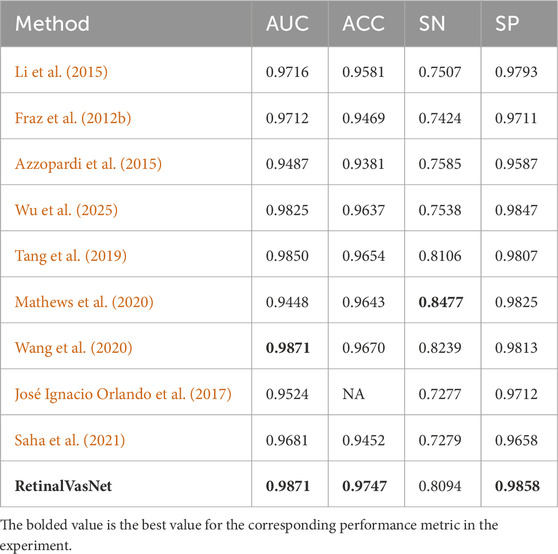Open Tang et al. (2019) citation link

tap(70, 256)
